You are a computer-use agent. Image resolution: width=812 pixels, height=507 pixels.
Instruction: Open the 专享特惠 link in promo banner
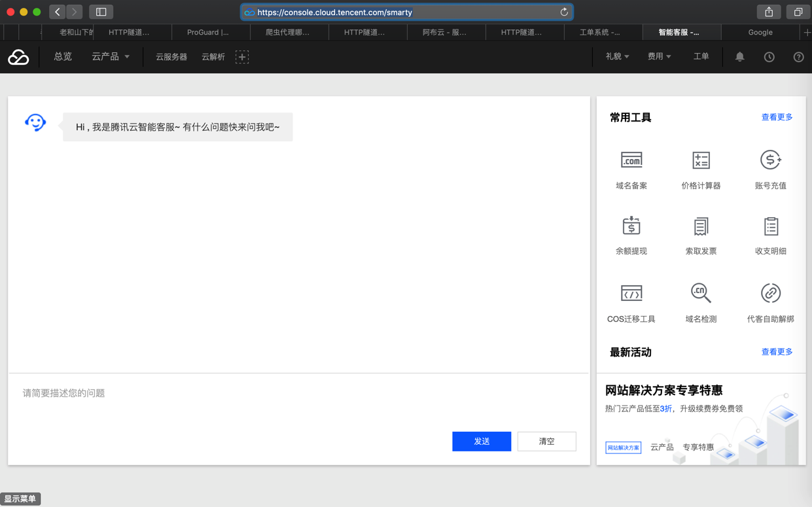pos(698,447)
